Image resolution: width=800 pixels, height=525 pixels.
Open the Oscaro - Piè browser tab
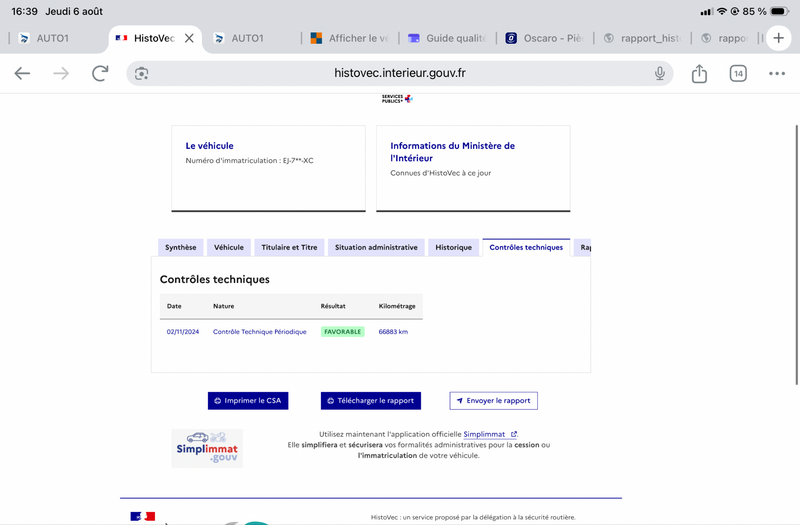pyautogui.click(x=544, y=38)
